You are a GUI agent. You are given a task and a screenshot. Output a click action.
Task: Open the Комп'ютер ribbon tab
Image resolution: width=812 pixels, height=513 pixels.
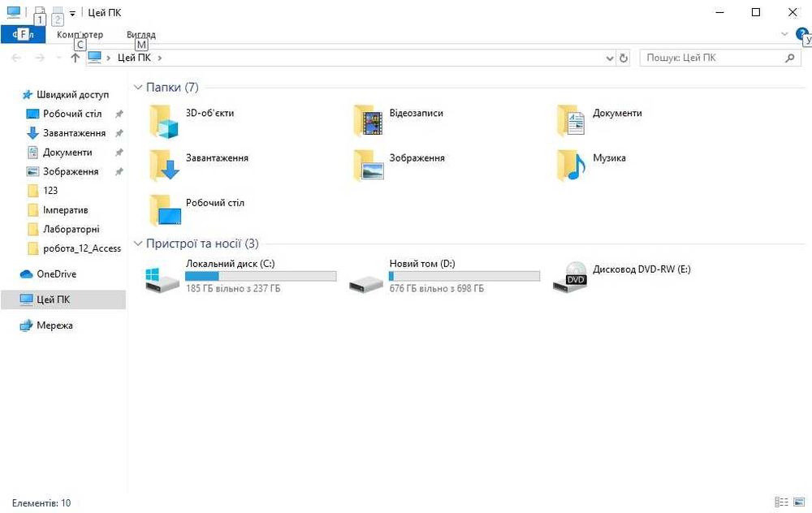point(80,35)
